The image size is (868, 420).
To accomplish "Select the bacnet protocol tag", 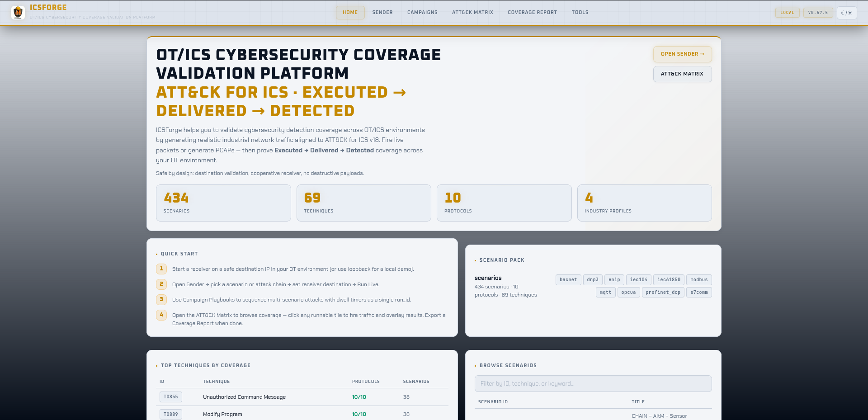I will pos(568,280).
